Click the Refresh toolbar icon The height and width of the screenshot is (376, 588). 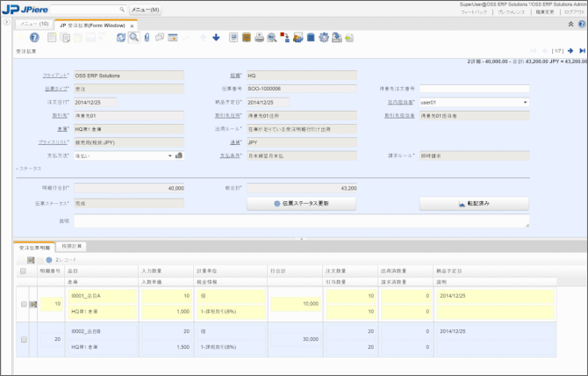(121, 38)
